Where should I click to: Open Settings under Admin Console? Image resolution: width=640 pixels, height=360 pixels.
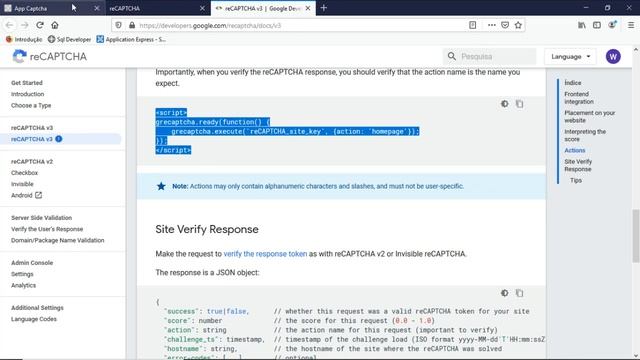click(x=22, y=274)
